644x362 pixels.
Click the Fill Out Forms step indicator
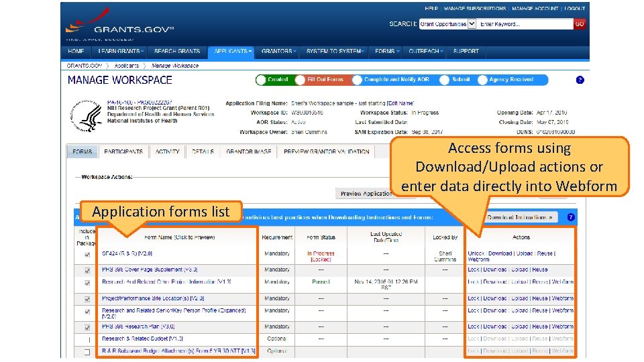pyautogui.click(x=320, y=80)
